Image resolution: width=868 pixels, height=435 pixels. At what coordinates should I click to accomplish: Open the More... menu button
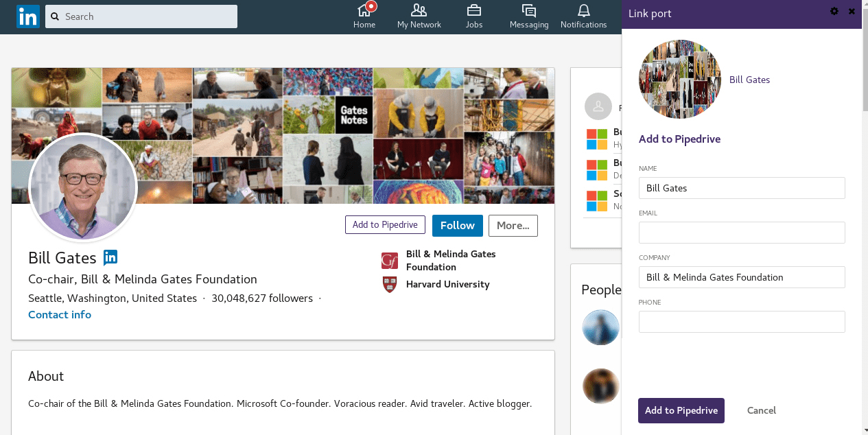click(x=513, y=225)
